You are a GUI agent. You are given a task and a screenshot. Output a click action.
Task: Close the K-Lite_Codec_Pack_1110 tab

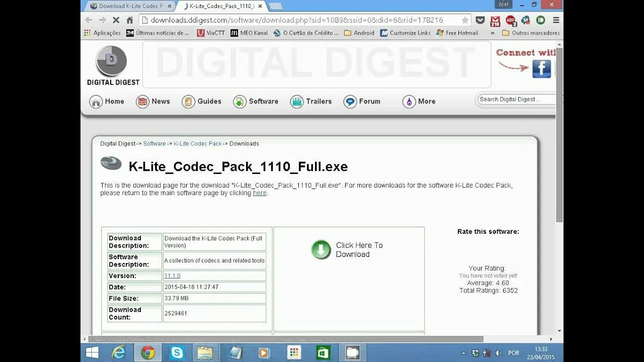click(x=260, y=6)
